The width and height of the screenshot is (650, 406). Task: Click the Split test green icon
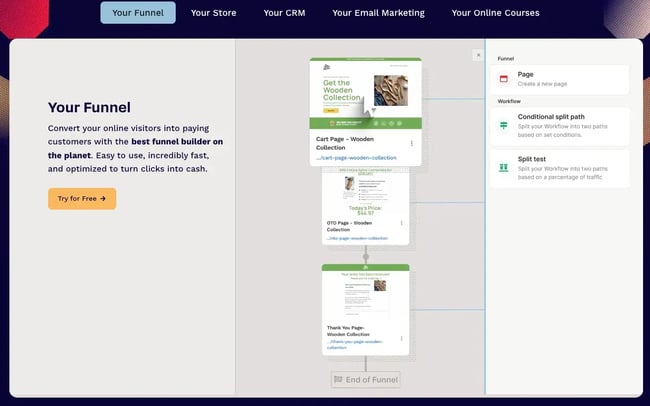[504, 168]
